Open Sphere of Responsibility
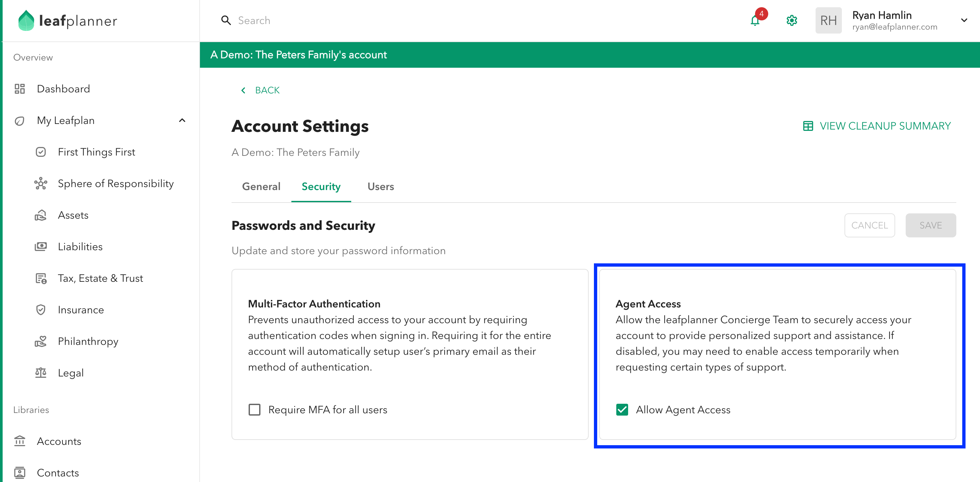 (x=116, y=184)
